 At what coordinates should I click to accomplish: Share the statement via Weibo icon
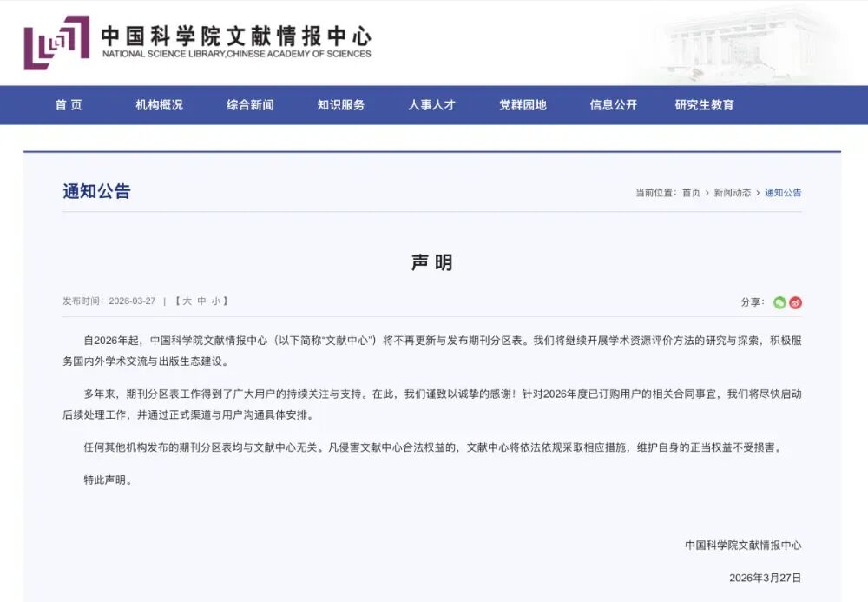[x=795, y=302]
